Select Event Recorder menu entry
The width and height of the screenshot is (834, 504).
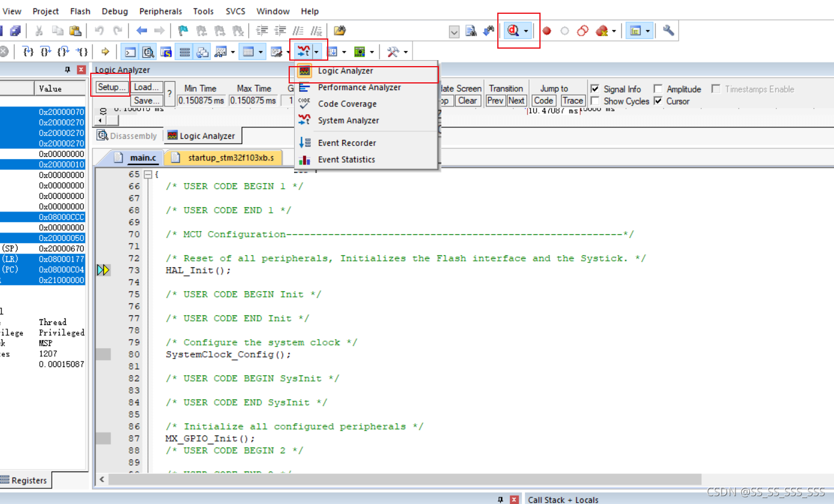tap(366, 143)
